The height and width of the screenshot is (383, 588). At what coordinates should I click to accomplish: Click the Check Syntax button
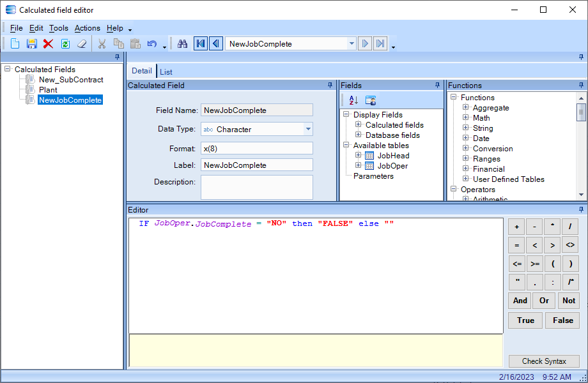tap(544, 361)
